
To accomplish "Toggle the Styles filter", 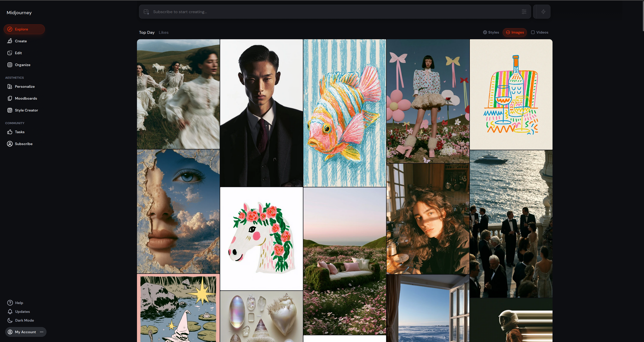I will (491, 32).
